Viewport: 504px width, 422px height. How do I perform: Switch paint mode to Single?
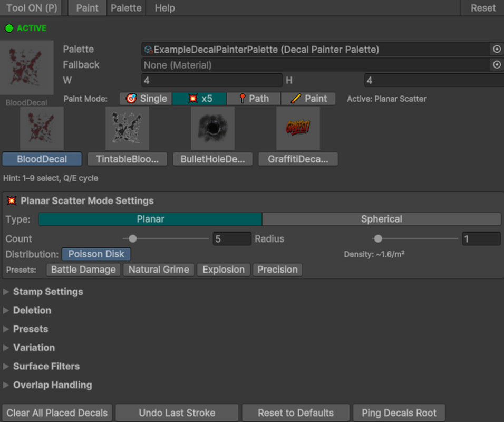tap(146, 99)
